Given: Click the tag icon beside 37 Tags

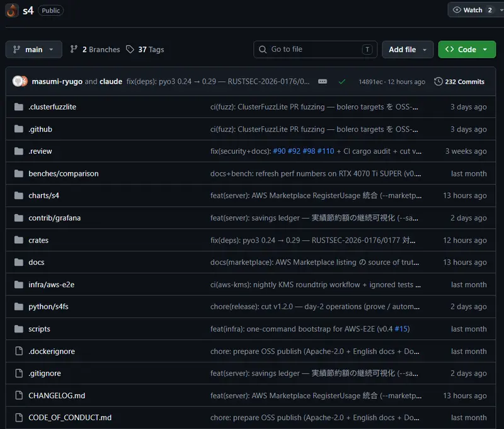Looking at the screenshot, I should coord(130,49).
